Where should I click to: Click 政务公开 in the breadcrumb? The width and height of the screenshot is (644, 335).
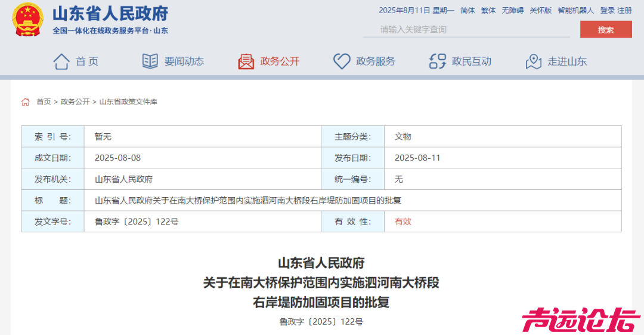tap(75, 102)
